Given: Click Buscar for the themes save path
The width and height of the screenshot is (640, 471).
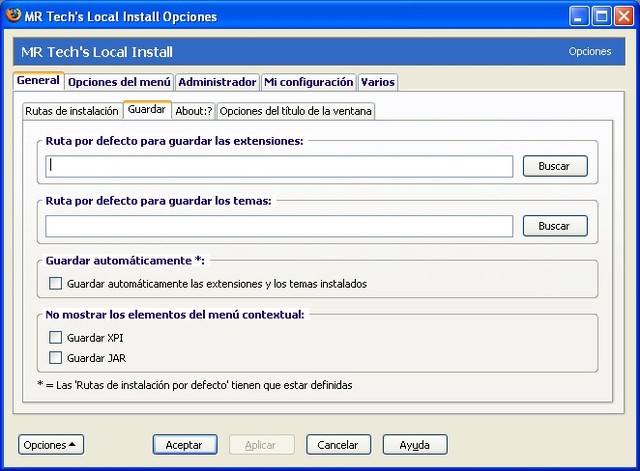Looking at the screenshot, I should 555,226.
